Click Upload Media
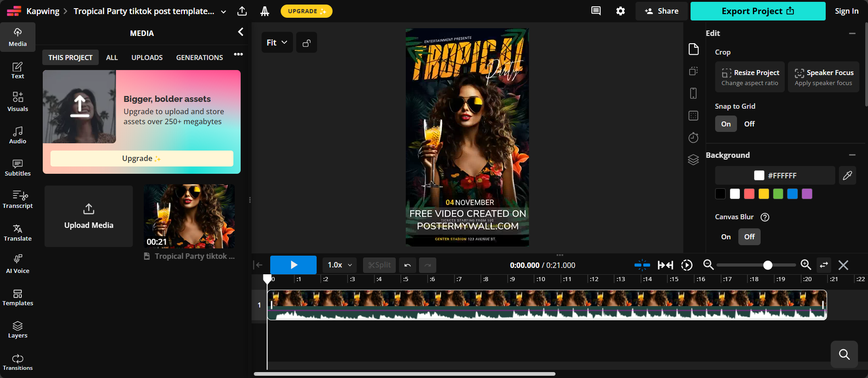The width and height of the screenshot is (868, 378). [x=89, y=216]
